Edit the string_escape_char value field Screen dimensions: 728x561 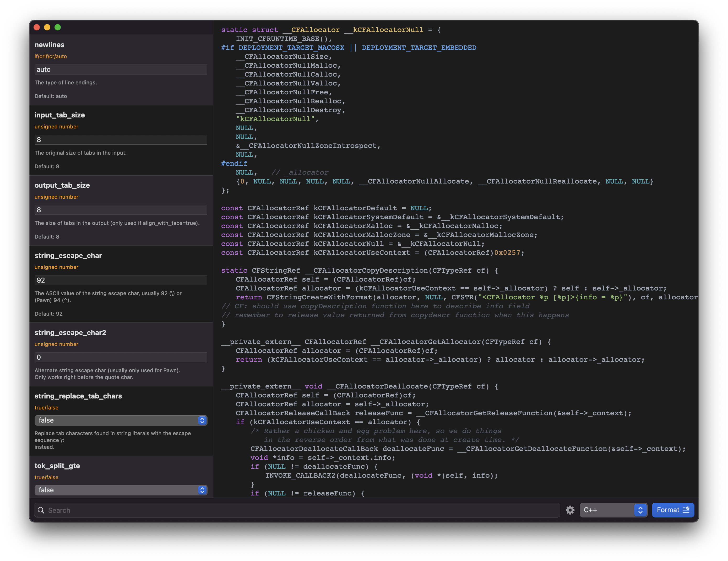[x=121, y=280]
